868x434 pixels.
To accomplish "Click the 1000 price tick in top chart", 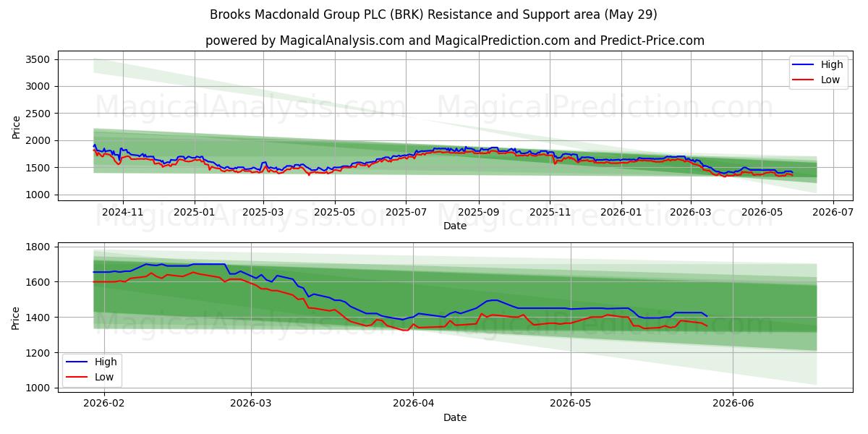I will tap(38, 195).
